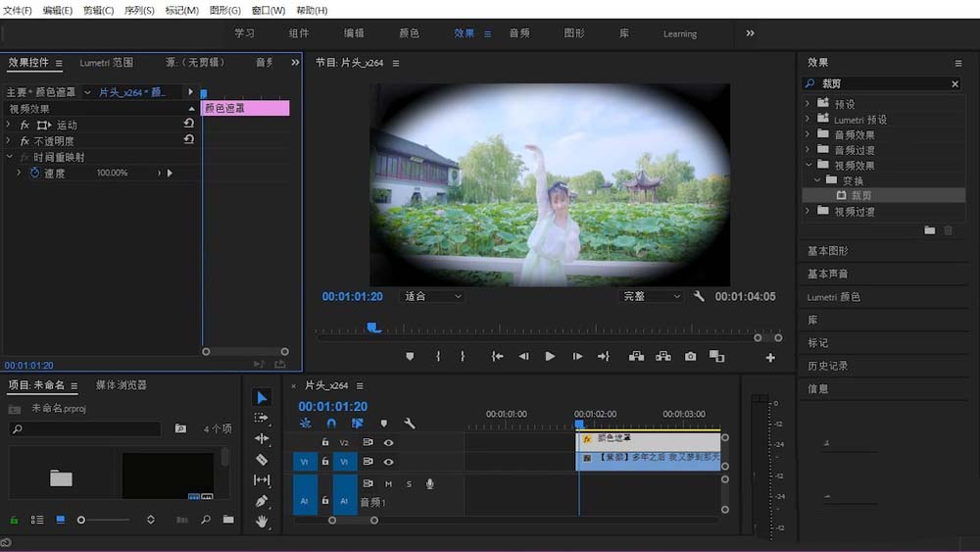This screenshot has height=552, width=980.
Task: Click the project panel thumbnail zoom slider
Action: [103, 520]
